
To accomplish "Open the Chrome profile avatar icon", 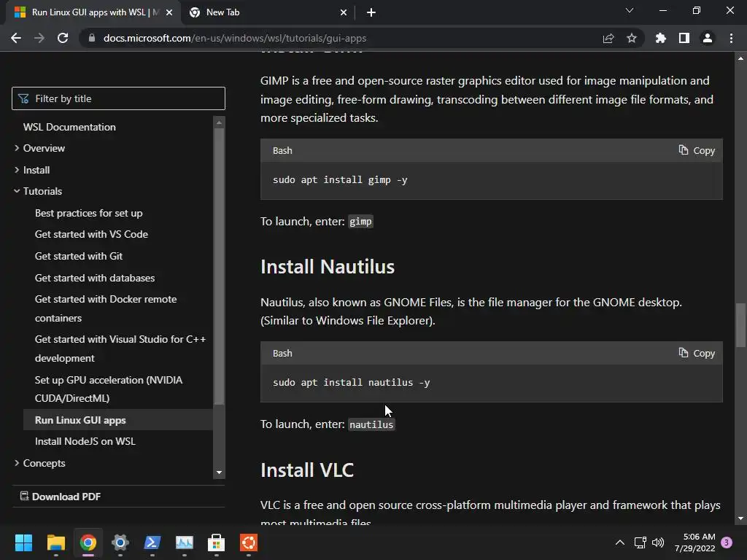I will (x=708, y=38).
